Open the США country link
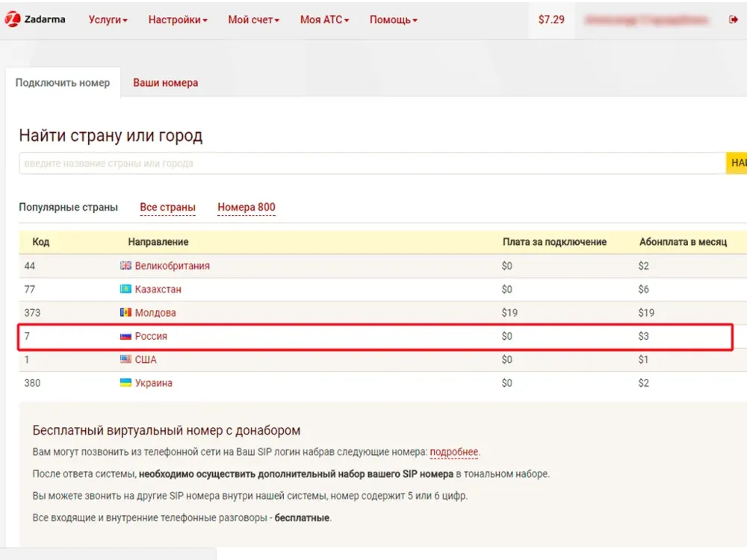This screenshot has height=560, width=747. coord(146,360)
